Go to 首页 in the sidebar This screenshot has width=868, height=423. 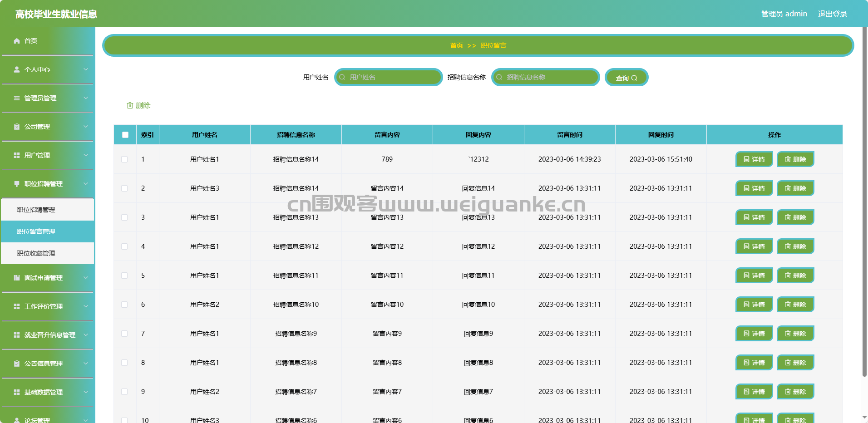coord(48,41)
